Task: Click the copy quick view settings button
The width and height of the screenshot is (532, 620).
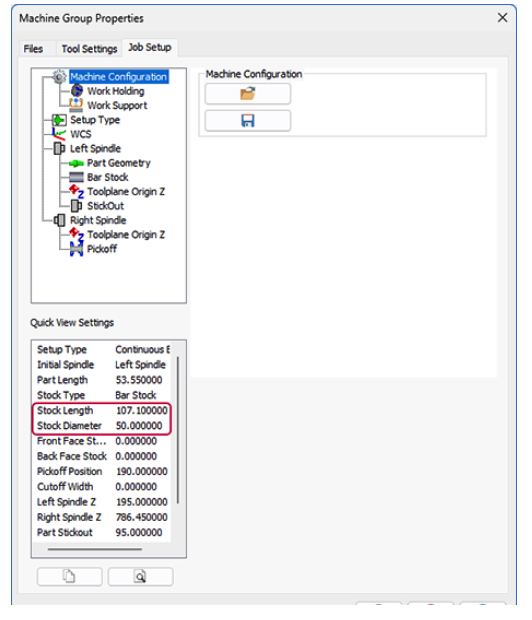Action: 70,577
